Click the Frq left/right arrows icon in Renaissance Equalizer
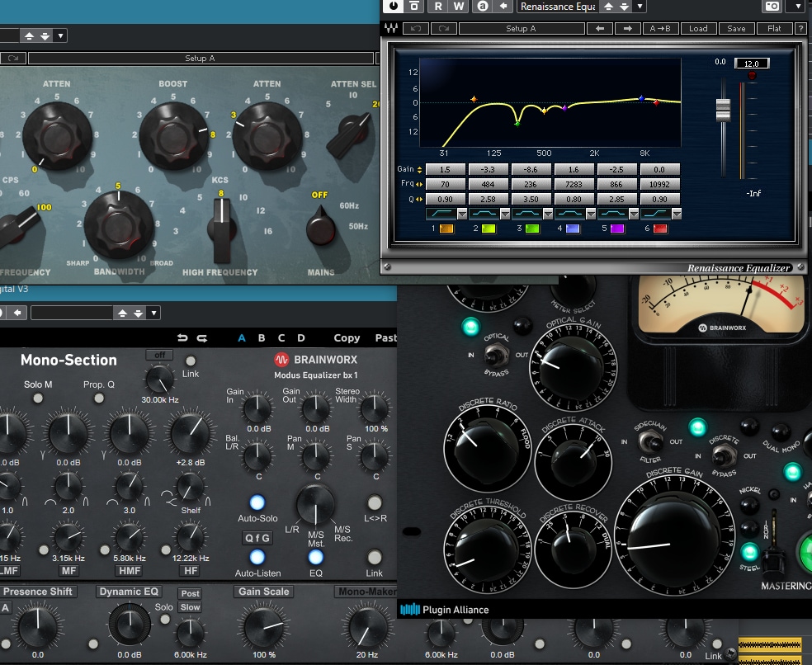Image resolution: width=812 pixels, height=665 pixels. pos(418,184)
